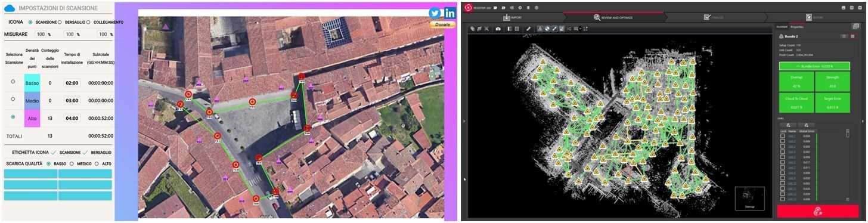
Task: Open the help globe icon in Register 360
Action: coord(537,8)
